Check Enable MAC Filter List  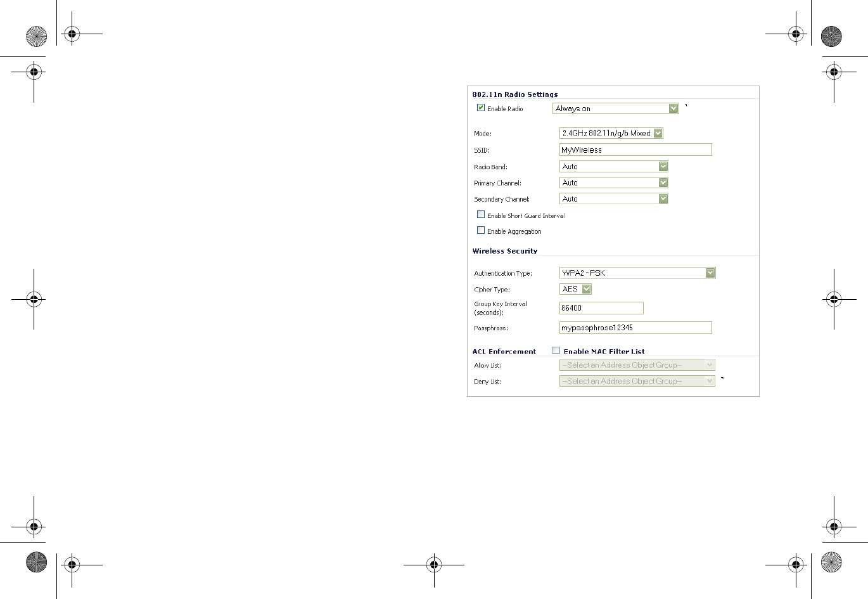pos(556,351)
